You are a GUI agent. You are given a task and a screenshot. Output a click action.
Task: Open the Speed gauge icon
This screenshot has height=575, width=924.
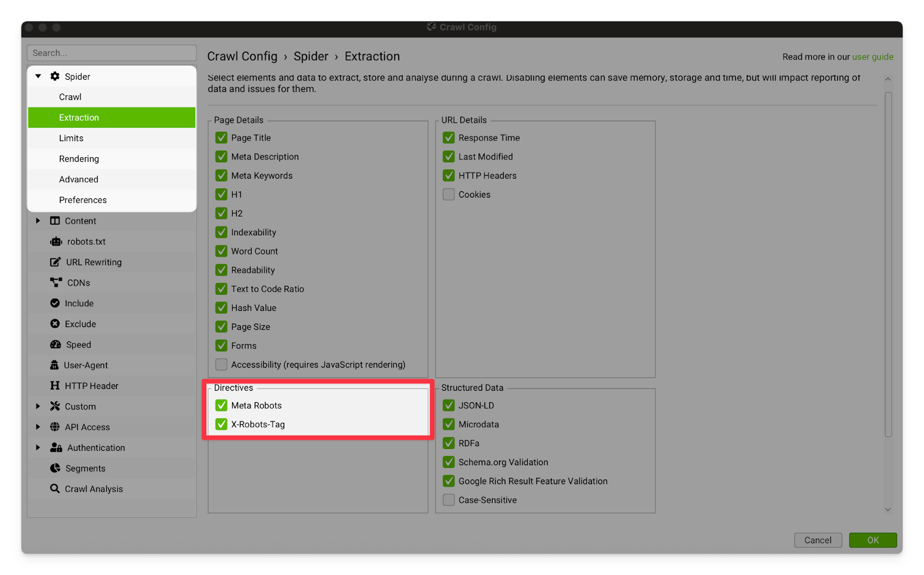click(55, 344)
